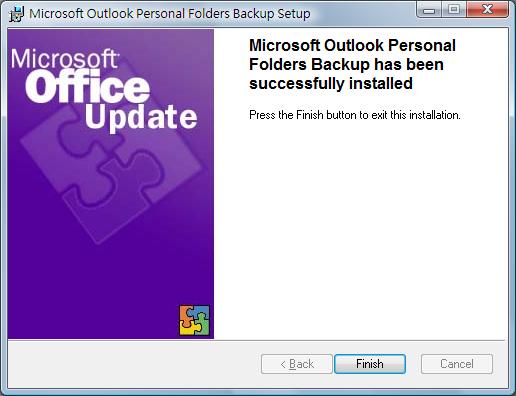Screen dimensions: 516x396
Task: Close the Setup window with X
Action: (487, 10)
